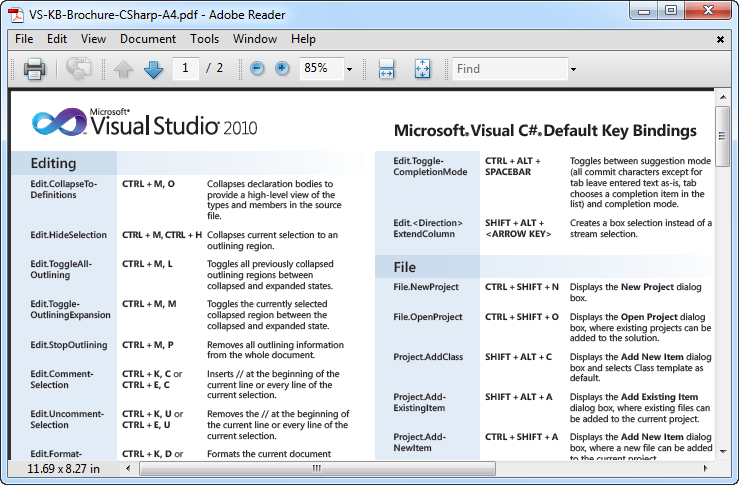739x485 pixels.
Task: Click Edit.CollapseTo-Definitions entry
Action: (x=64, y=189)
